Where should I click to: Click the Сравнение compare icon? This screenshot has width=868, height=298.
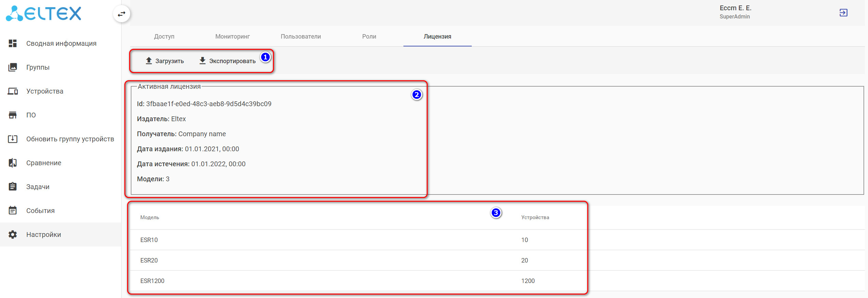[13, 163]
